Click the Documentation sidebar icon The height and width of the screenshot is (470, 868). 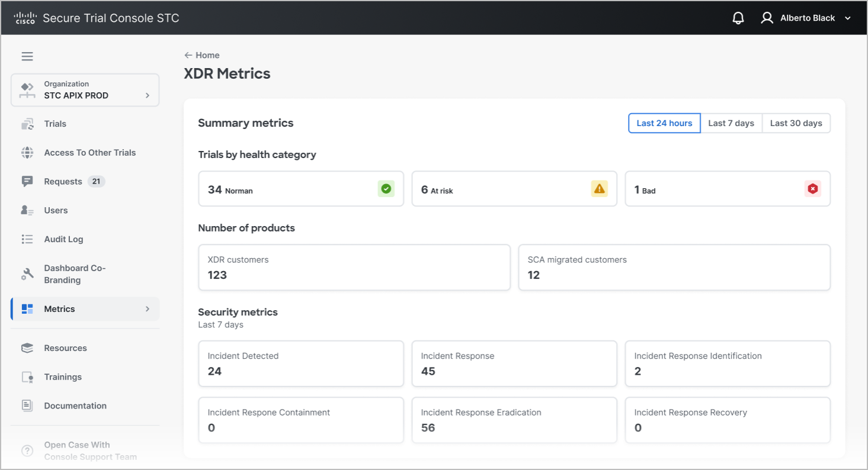click(x=27, y=405)
